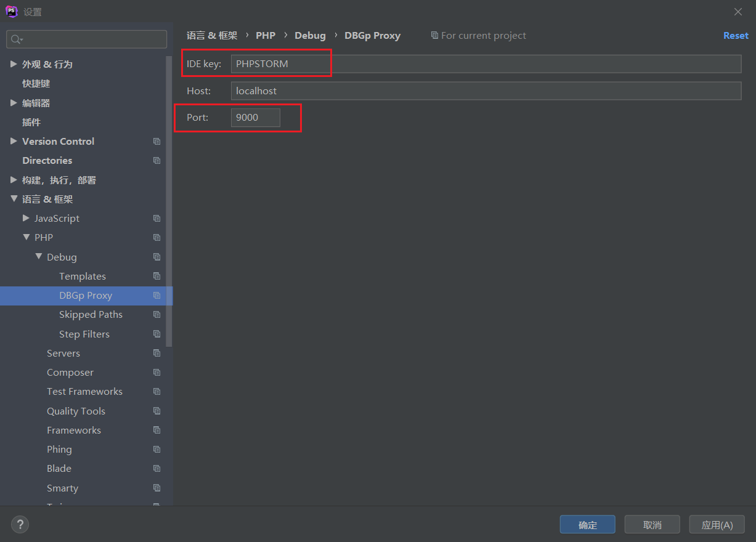The image size is (756, 542).
Task: Click the 'For current project' label
Action: (x=484, y=36)
